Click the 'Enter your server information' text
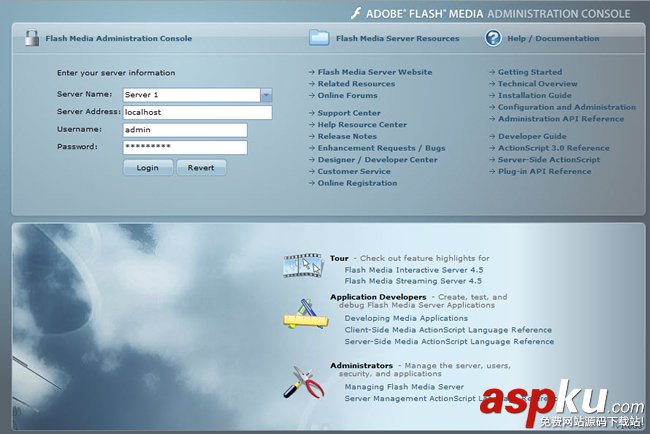The height and width of the screenshot is (434, 650). pos(116,73)
